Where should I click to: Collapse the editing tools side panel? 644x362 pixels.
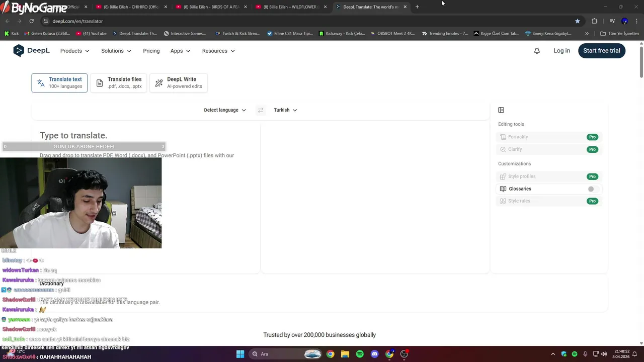[x=501, y=110]
